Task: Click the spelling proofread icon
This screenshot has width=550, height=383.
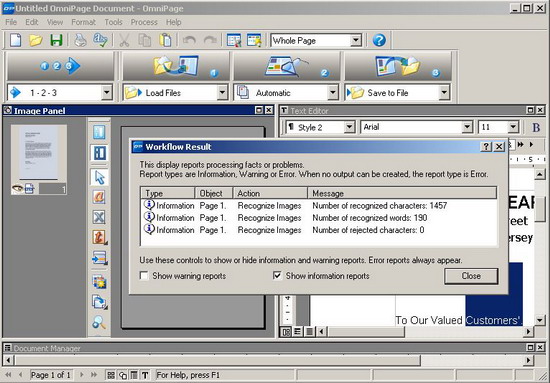Action: [100, 40]
